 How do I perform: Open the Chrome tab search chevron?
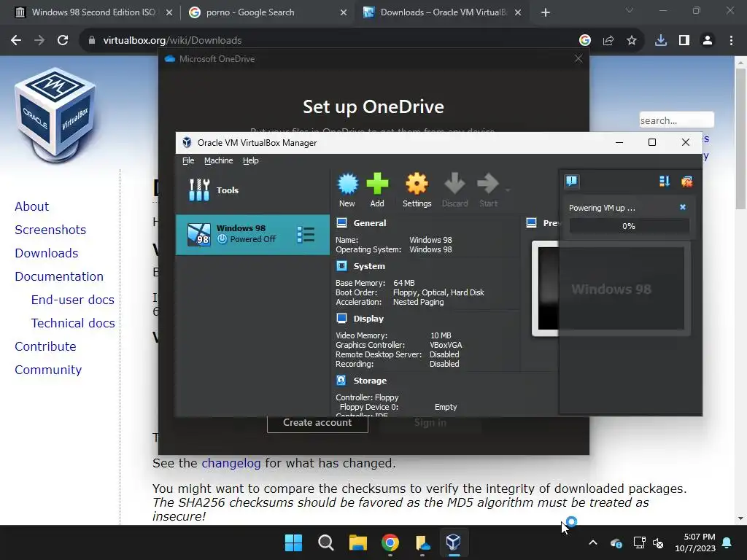click(630, 10)
